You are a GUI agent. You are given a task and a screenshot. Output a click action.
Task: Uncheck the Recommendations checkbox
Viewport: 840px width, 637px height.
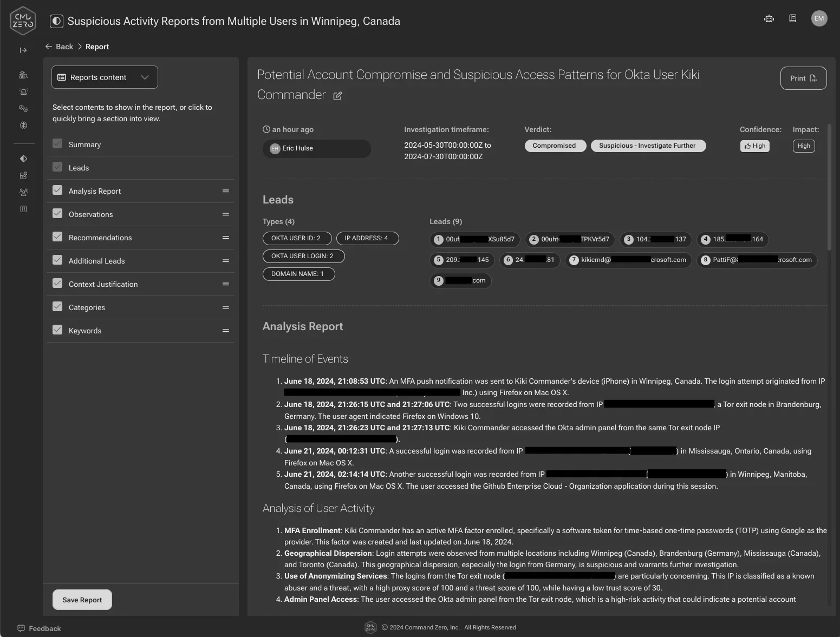57,237
